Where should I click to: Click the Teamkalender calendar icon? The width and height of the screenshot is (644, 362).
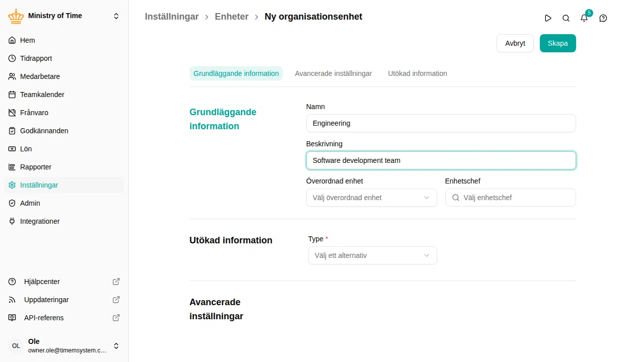coord(12,95)
